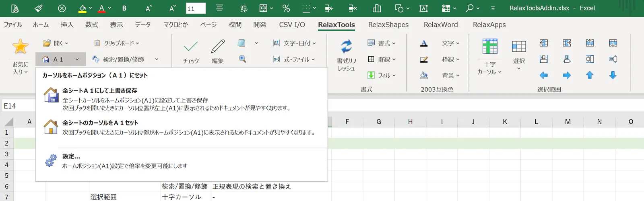Click the font size box showing 11
Viewport: 644px width, 201px height.
click(196, 8)
